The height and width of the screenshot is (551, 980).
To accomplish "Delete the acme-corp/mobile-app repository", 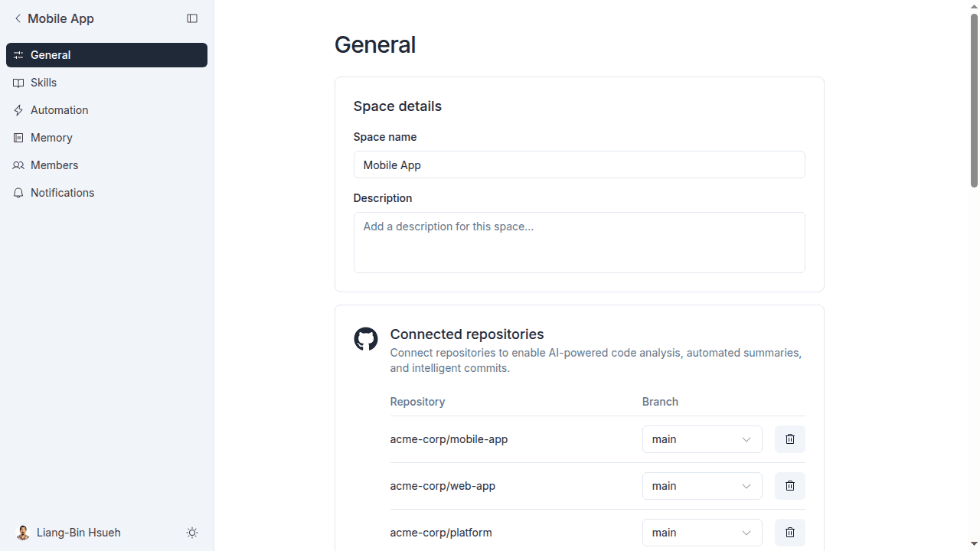I will point(790,439).
